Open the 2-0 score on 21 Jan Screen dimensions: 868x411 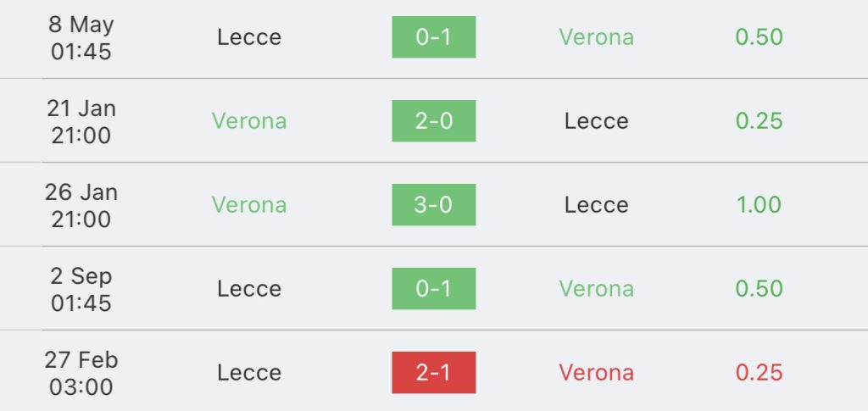(433, 121)
